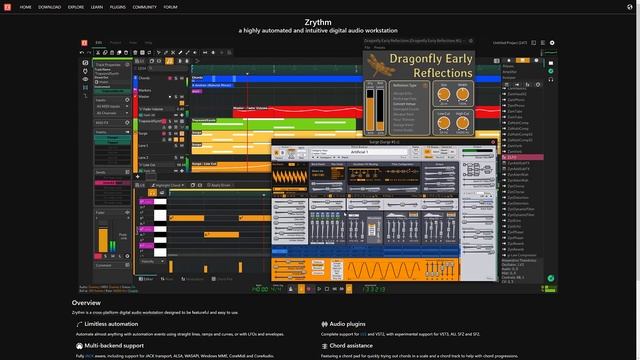Viewport: 640px width, 360px height.
Task: Open the EXPLORE menu item
Action: point(76,7)
